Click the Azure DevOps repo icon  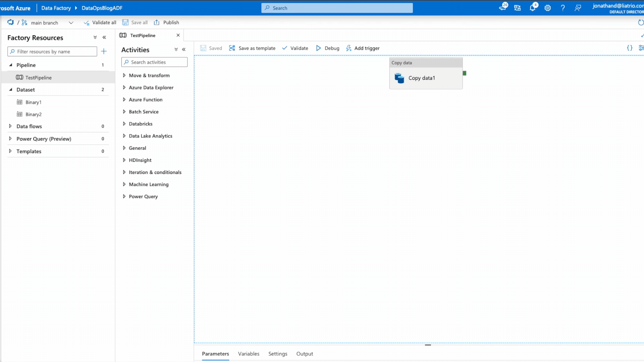point(10,22)
